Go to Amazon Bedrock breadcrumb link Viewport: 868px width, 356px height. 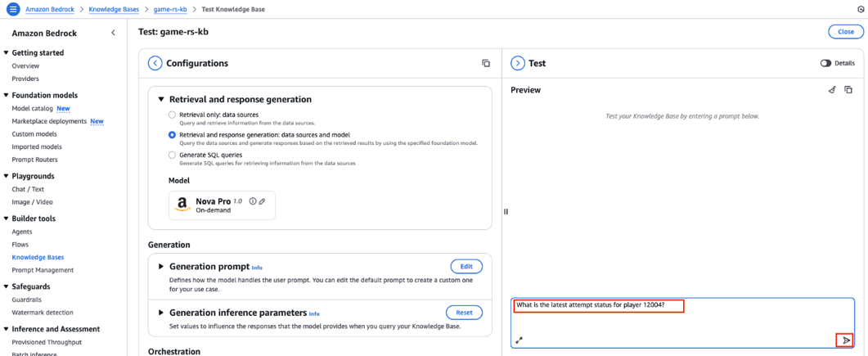(x=50, y=10)
